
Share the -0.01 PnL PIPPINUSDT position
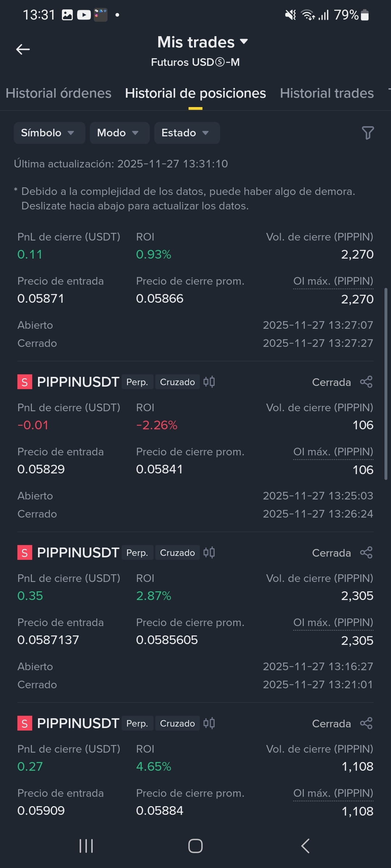tap(366, 382)
